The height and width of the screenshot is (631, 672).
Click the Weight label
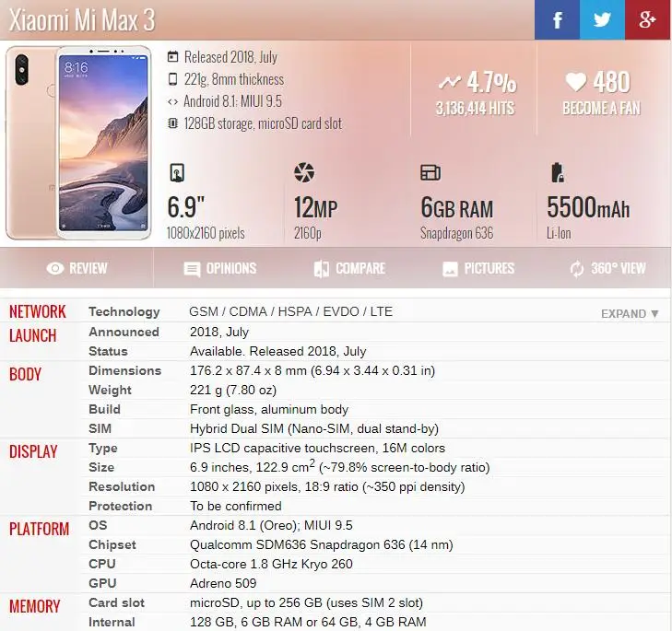tap(110, 391)
